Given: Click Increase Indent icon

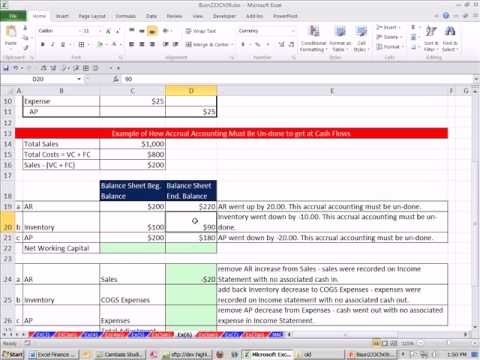Looking at the screenshot, I should point(176,44).
